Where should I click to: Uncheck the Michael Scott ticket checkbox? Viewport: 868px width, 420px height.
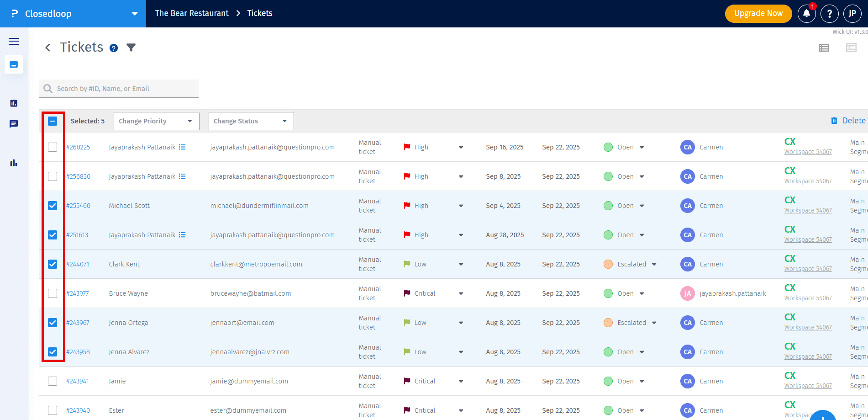pos(53,206)
